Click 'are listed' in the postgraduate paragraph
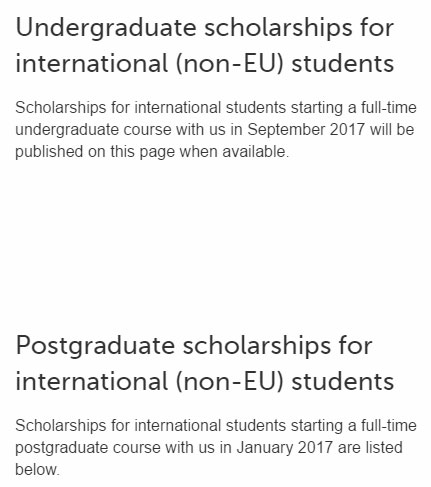 click(370, 448)
